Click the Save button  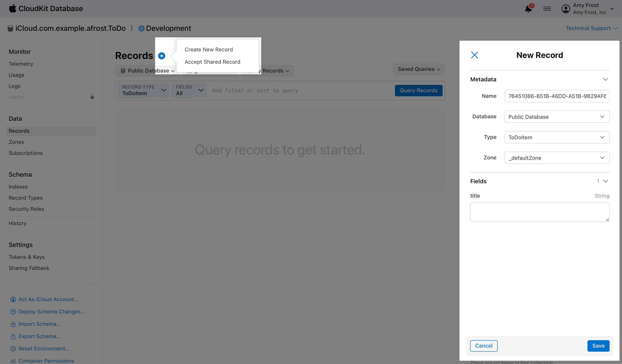click(598, 346)
